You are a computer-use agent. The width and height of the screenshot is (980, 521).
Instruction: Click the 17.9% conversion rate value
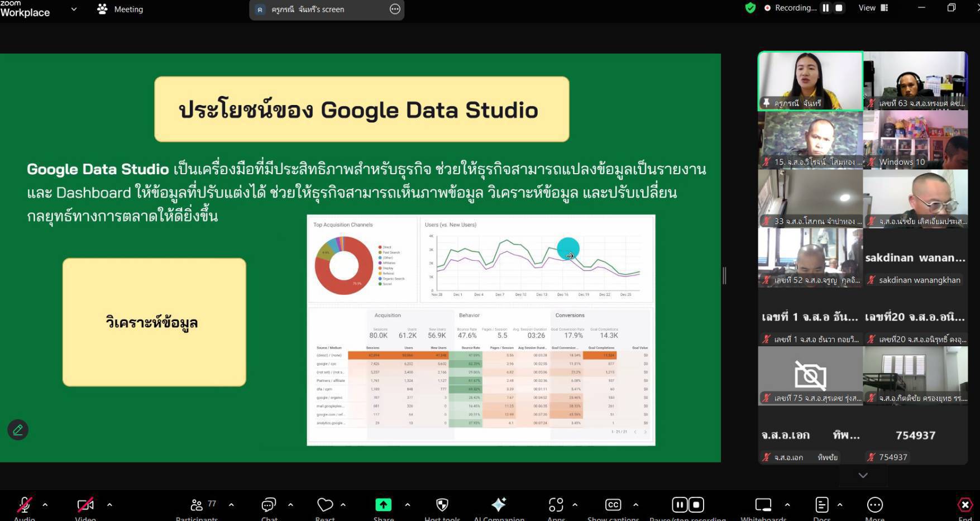point(573,335)
